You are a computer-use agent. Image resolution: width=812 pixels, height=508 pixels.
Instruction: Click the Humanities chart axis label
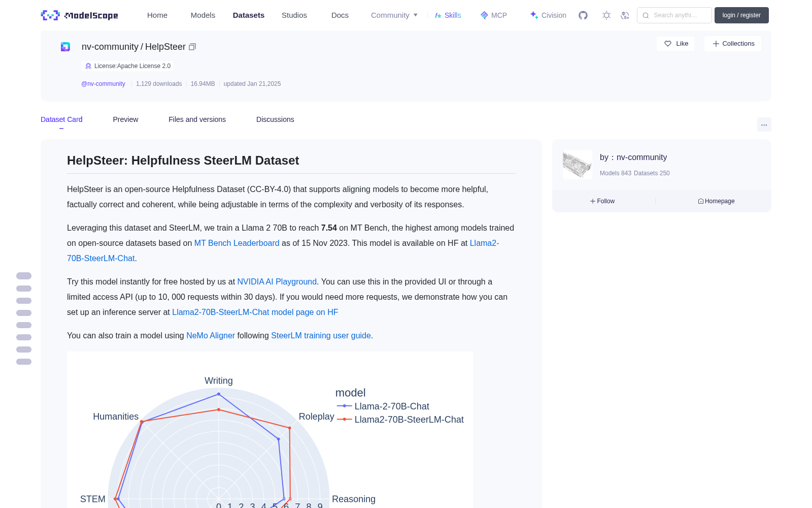(x=116, y=417)
